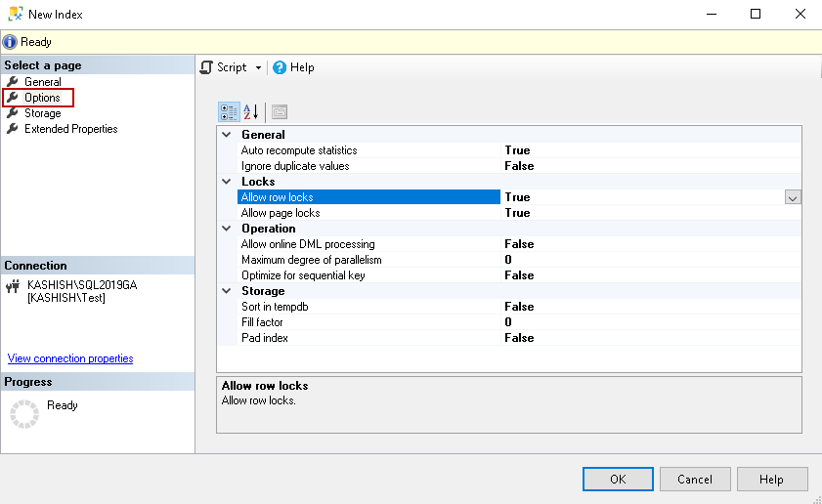Viewport: 822px width, 504px height.
Task: Click the wrench icon beside Extended Properties
Action: tap(13, 129)
